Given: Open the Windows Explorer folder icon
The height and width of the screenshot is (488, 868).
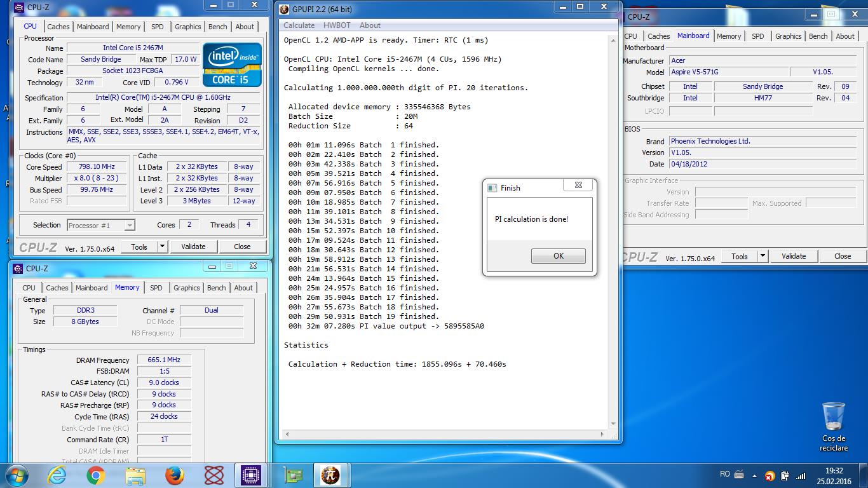Looking at the screenshot, I should coord(135,475).
